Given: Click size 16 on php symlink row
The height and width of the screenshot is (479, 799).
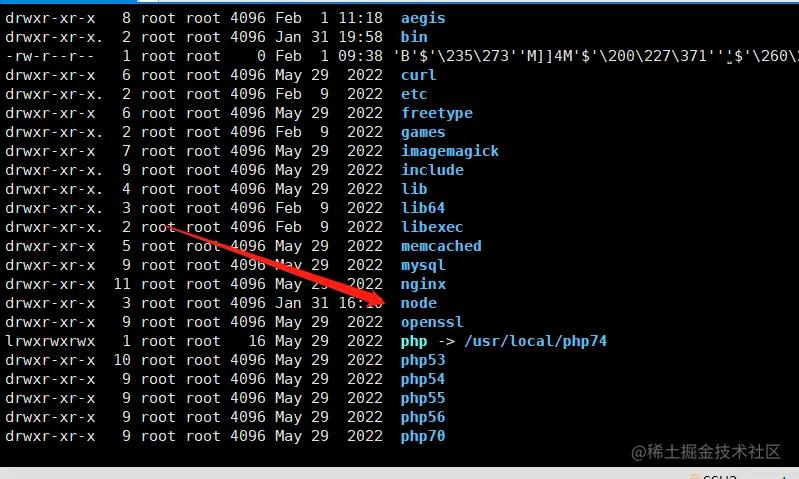Looking at the screenshot, I should (257, 341).
